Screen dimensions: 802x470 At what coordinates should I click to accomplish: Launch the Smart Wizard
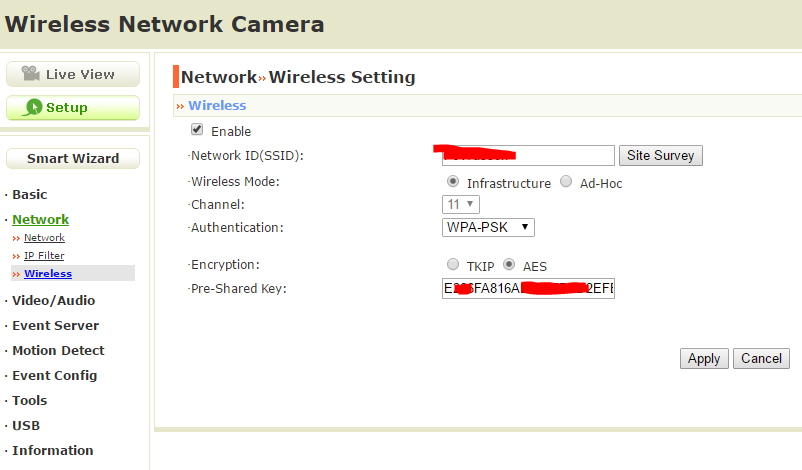(x=73, y=158)
